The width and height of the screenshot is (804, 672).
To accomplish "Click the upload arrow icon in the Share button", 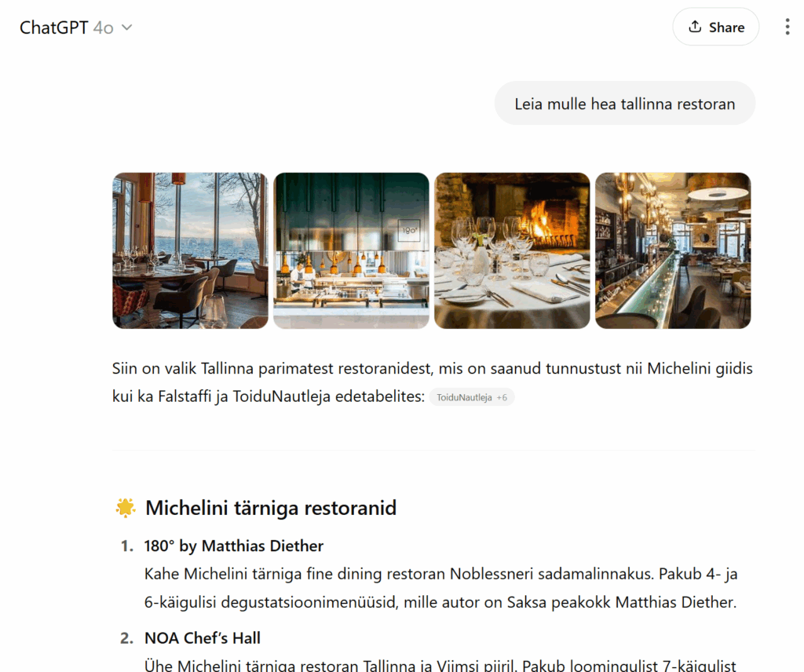I will click(x=695, y=27).
